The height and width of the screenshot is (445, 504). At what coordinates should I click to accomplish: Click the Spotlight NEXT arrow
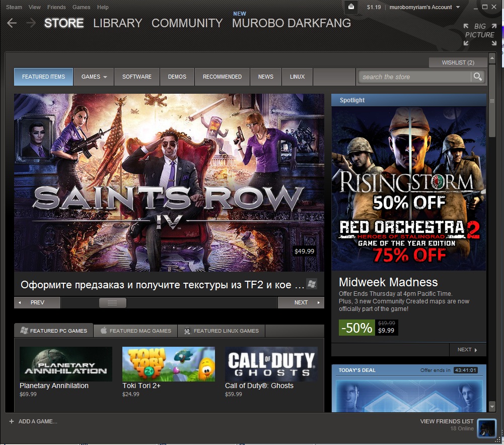coord(476,350)
